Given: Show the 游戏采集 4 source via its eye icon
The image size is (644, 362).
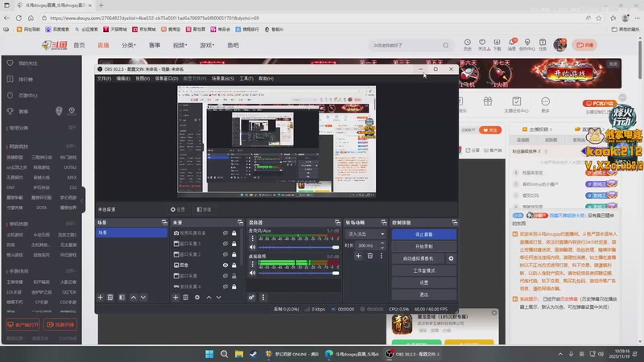Looking at the screenshot, I should point(225,286).
